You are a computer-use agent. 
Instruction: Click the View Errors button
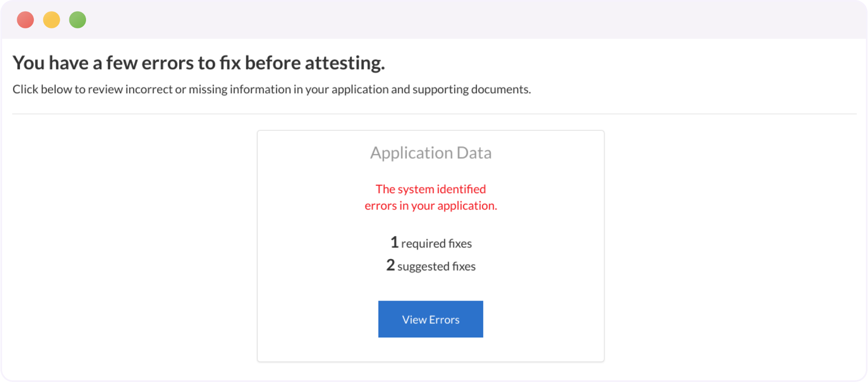tap(430, 319)
